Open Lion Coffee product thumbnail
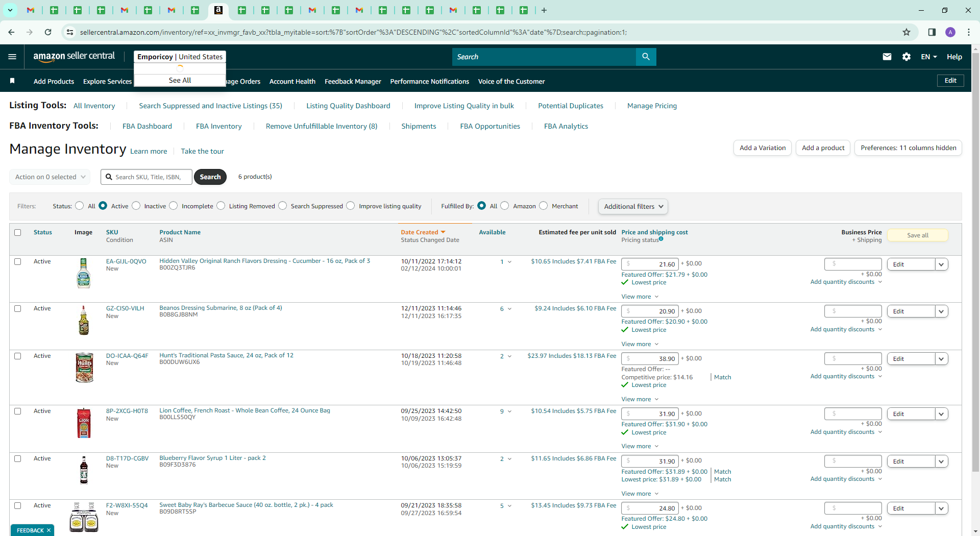The width and height of the screenshot is (980, 536). [84, 423]
